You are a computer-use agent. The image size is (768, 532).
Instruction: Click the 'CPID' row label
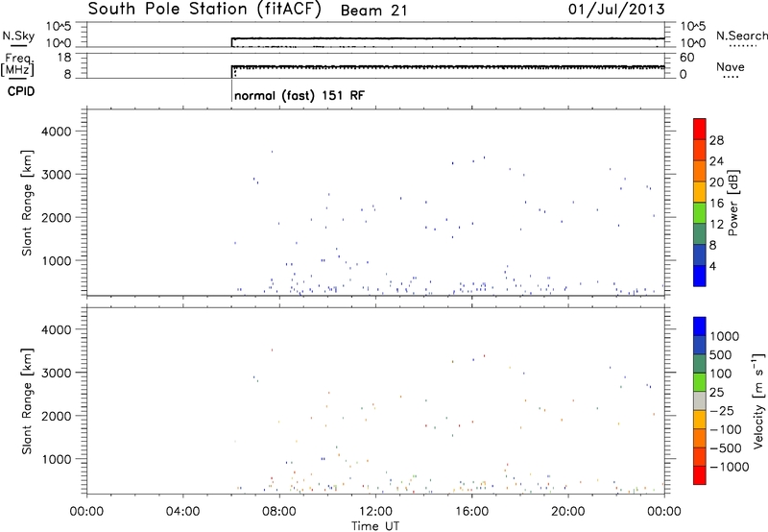tap(21, 91)
